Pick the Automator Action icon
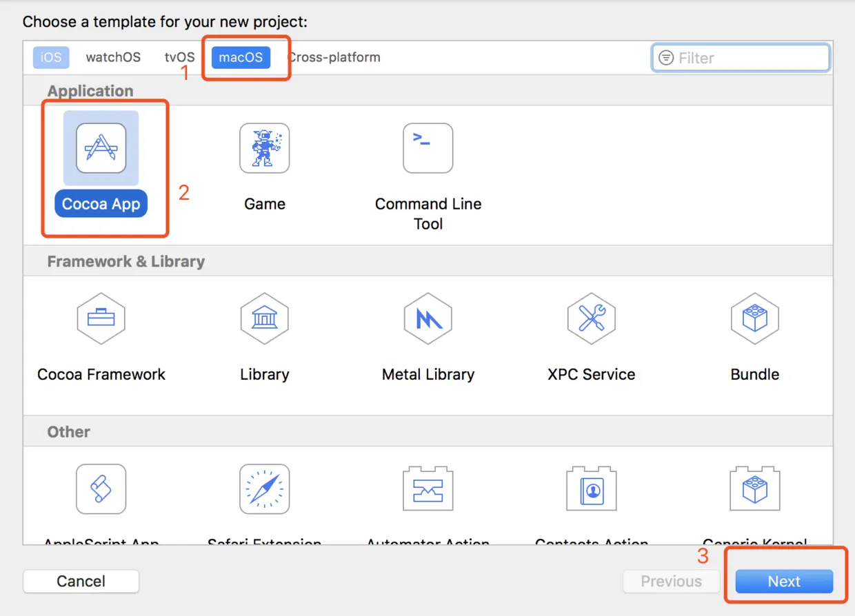The width and height of the screenshot is (855, 616). point(428,489)
